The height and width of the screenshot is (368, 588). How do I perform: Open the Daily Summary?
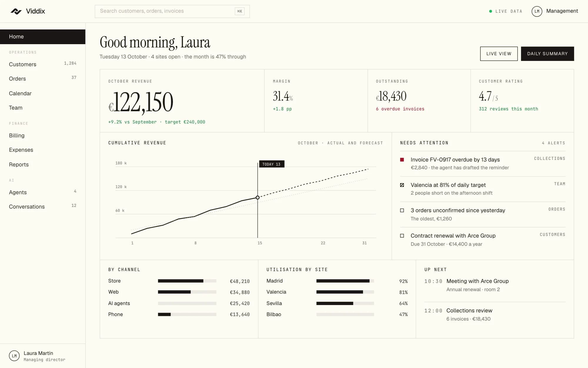pyautogui.click(x=547, y=54)
